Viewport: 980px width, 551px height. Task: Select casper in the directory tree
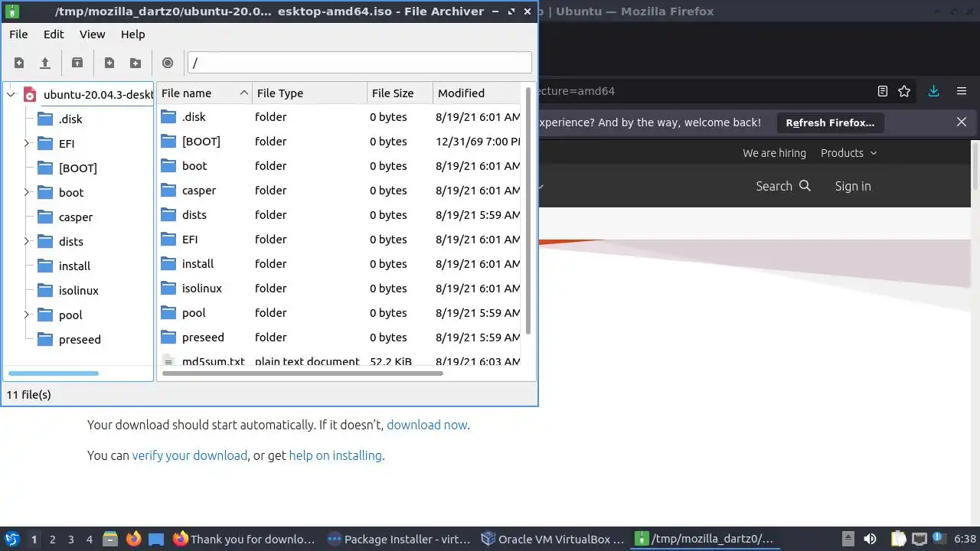pos(76,217)
